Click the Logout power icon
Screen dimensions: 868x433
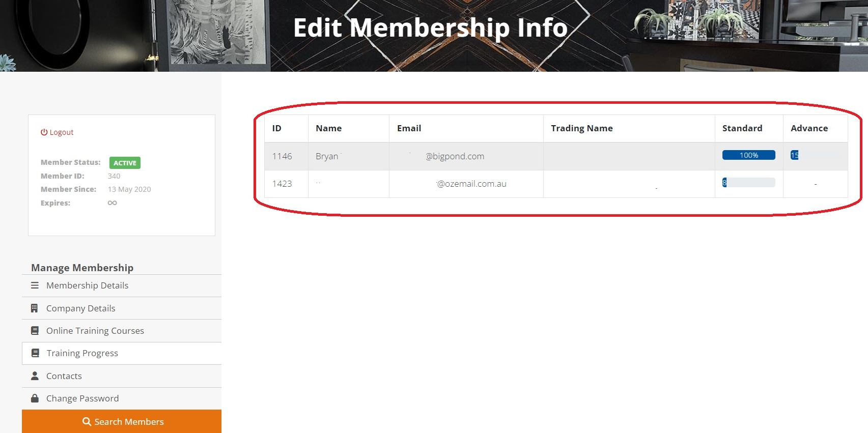[x=44, y=132]
